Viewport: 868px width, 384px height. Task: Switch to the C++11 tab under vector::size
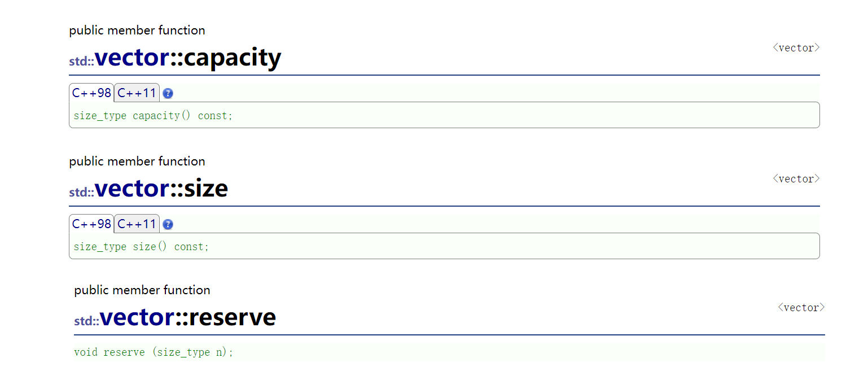coord(137,224)
